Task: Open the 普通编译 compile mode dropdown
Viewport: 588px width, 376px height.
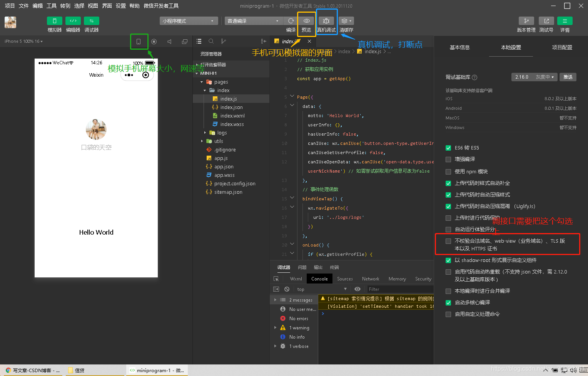Action: coord(254,21)
